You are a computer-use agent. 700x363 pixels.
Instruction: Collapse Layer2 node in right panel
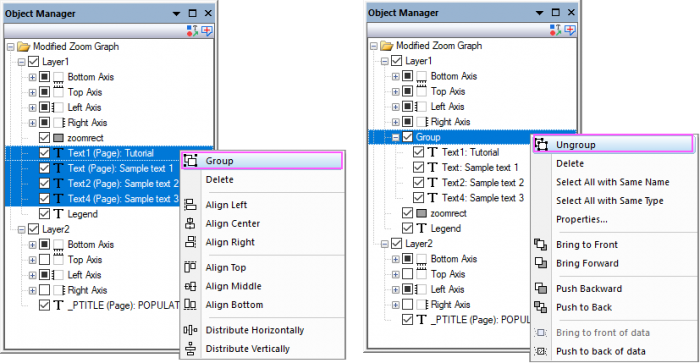pos(384,244)
